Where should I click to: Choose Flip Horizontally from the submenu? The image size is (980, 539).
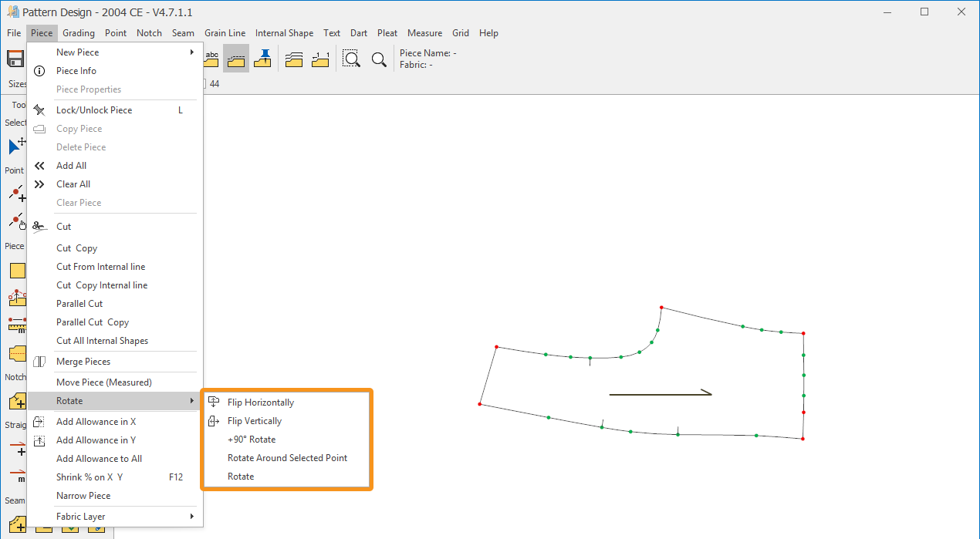260,403
